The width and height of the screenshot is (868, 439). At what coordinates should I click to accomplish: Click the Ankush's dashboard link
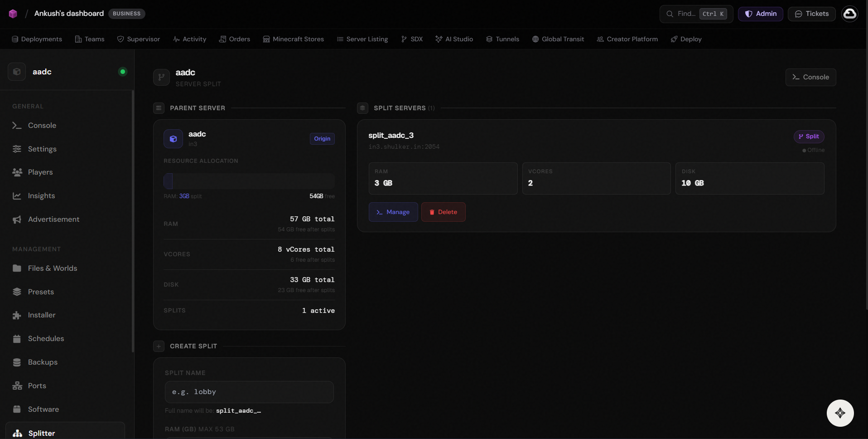(x=69, y=14)
